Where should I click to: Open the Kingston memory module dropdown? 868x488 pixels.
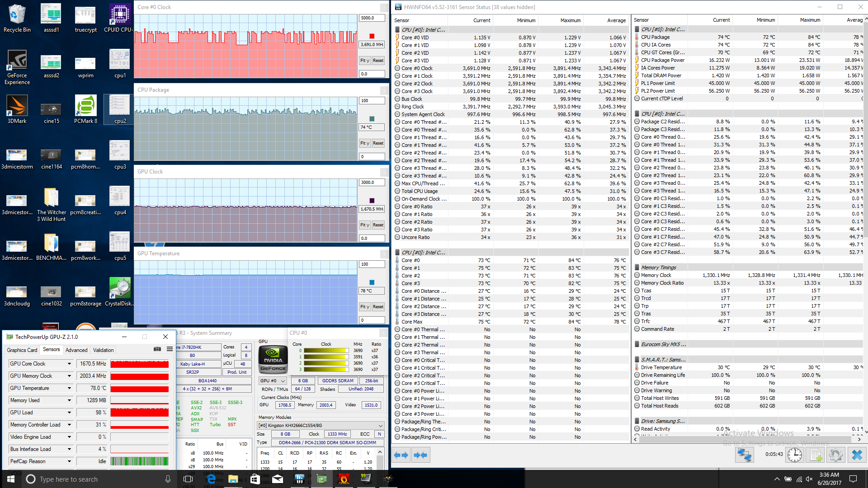321,426
